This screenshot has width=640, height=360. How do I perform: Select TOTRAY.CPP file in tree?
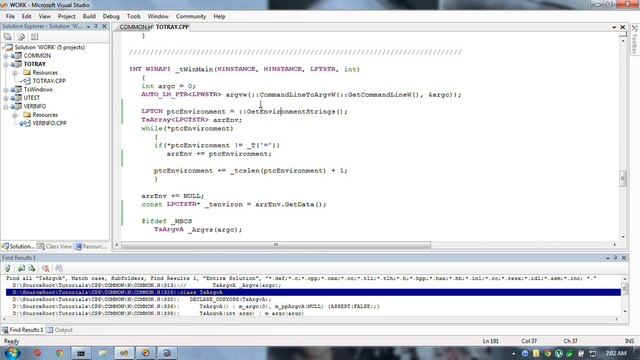49,81
